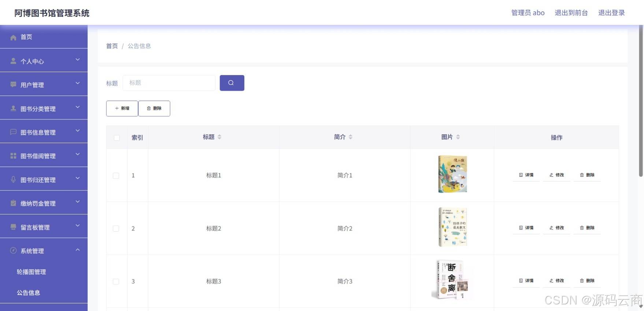Click the home icon in sidebar
This screenshot has height=311, width=644.
pyautogui.click(x=13, y=37)
